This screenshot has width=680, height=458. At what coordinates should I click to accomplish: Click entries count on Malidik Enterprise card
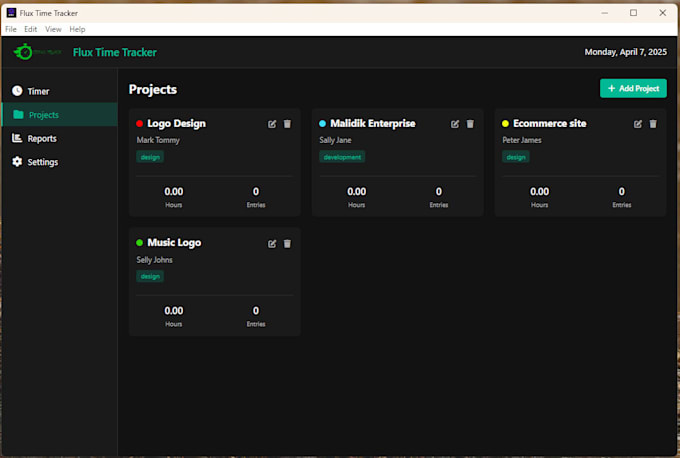(x=439, y=192)
